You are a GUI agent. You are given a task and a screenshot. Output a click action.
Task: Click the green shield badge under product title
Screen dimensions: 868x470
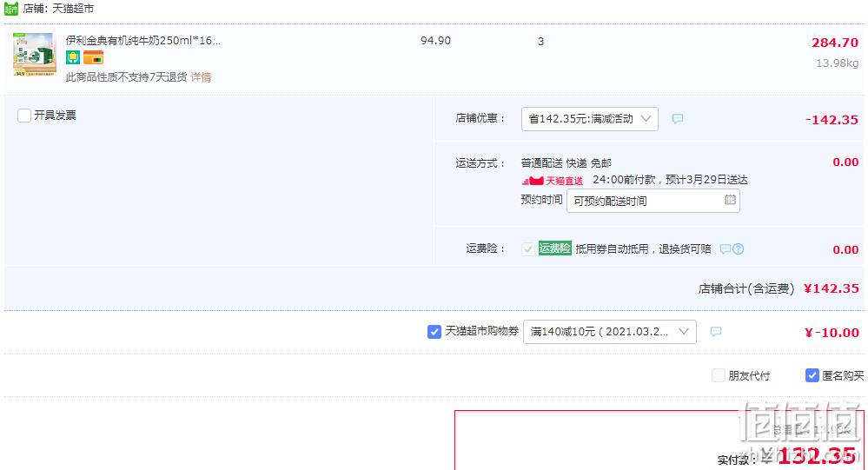(72, 57)
